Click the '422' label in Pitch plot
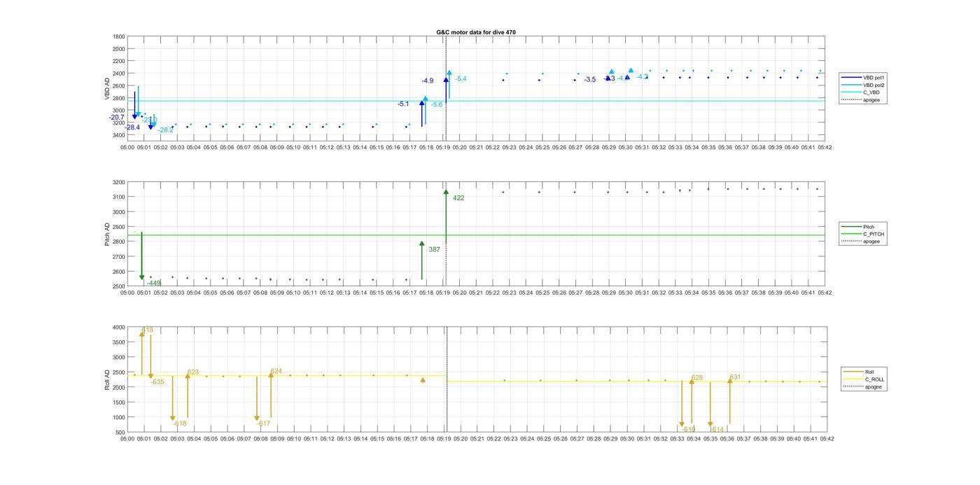 point(458,198)
